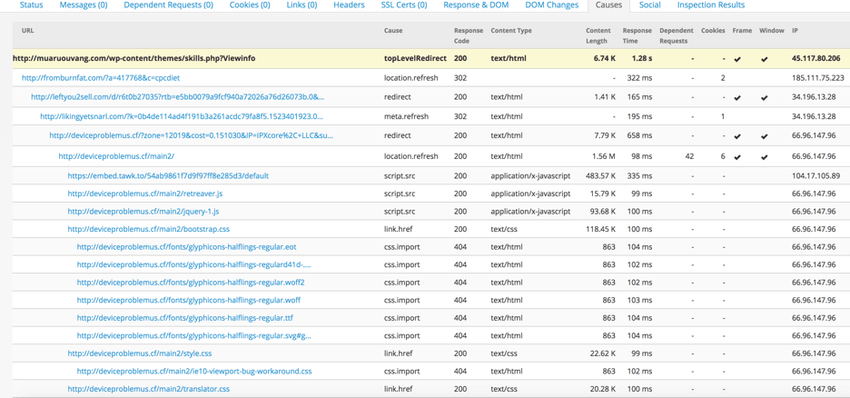Open the Social tab
The width and height of the screenshot is (850, 398).
coord(649,5)
